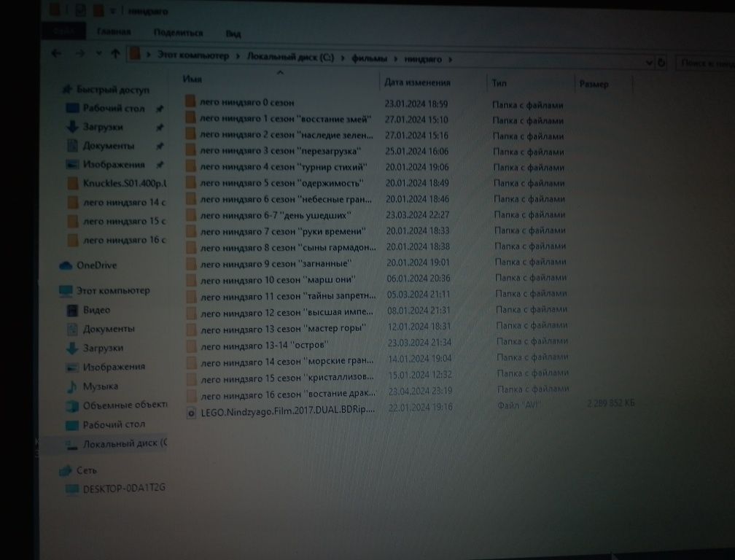Screen dimensions: 735x560
Task: Click the Быстрый доступ star icon
Action: [x=68, y=89]
